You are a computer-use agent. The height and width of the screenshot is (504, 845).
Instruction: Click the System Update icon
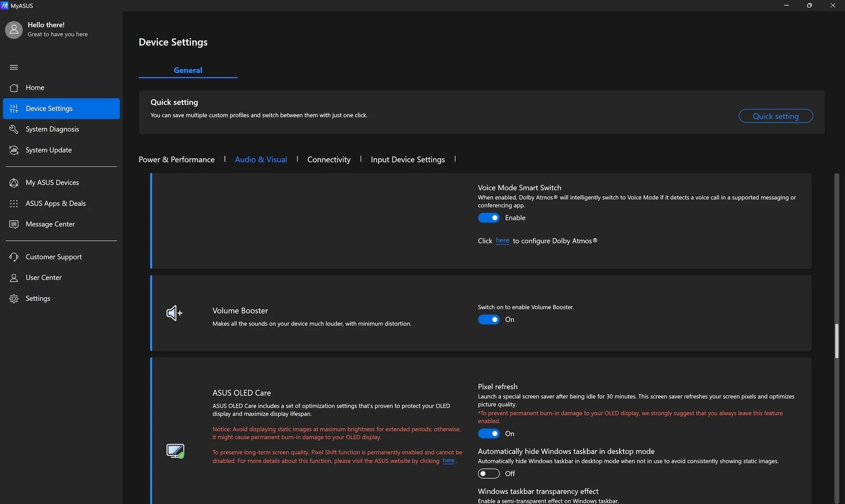pos(14,150)
